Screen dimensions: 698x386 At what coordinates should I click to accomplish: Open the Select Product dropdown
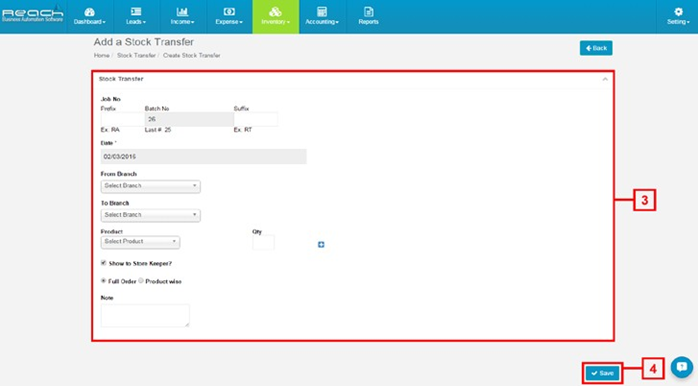140,242
